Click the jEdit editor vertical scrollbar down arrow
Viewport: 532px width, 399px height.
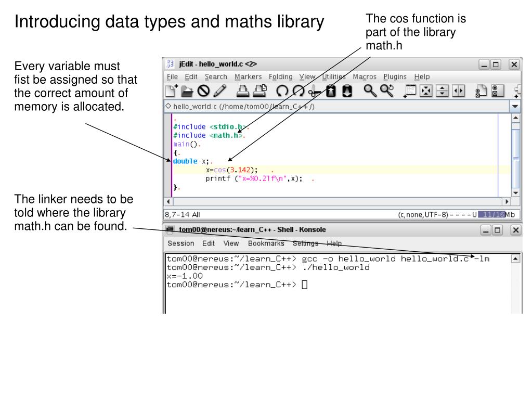click(515, 193)
